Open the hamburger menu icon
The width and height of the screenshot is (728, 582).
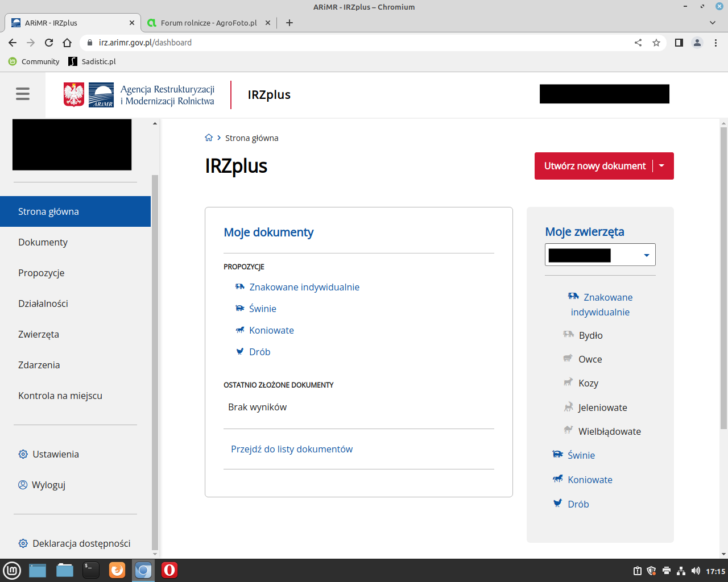point(23,94)
